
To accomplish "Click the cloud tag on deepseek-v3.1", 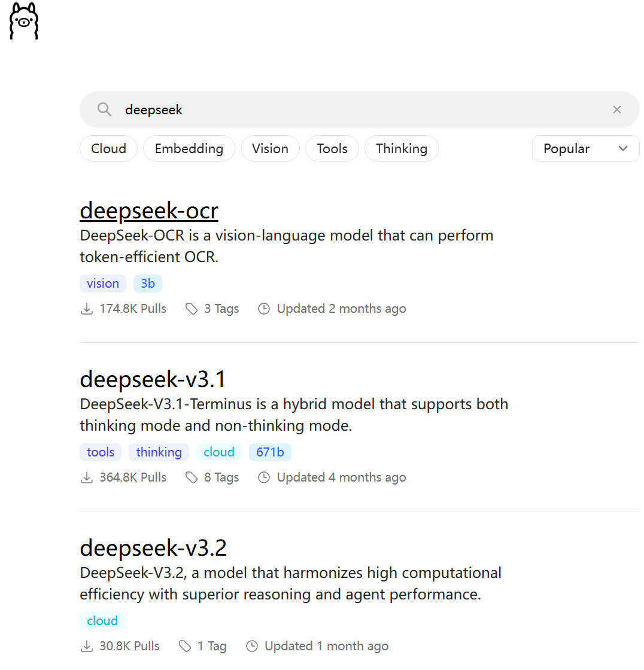I will pos(219,452).
